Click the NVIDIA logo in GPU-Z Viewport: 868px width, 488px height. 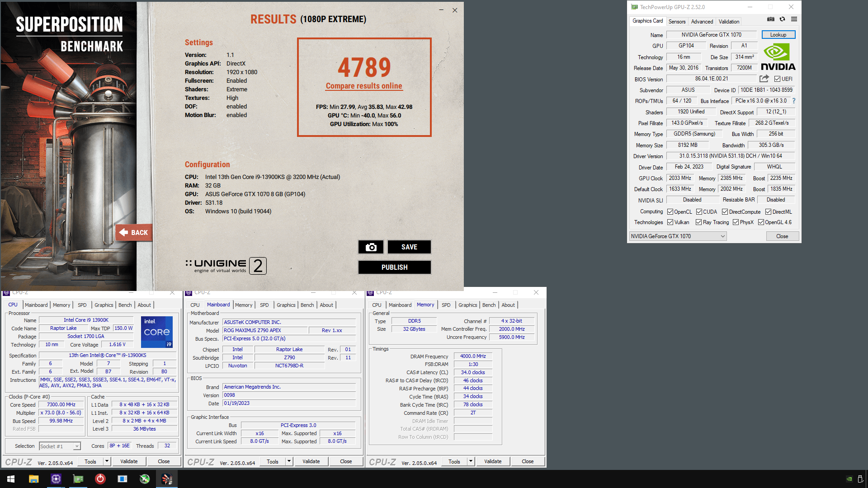tap(778, 56)
